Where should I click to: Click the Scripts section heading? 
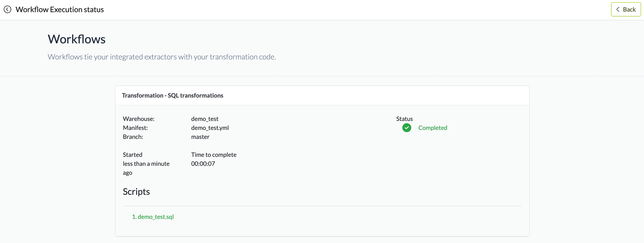[x=136, y=191]
